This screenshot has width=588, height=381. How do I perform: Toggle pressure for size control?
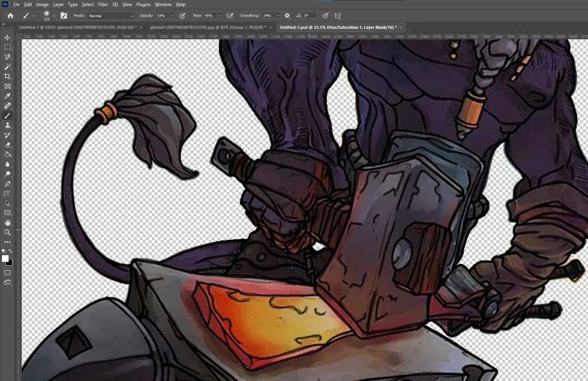(325, 16)
